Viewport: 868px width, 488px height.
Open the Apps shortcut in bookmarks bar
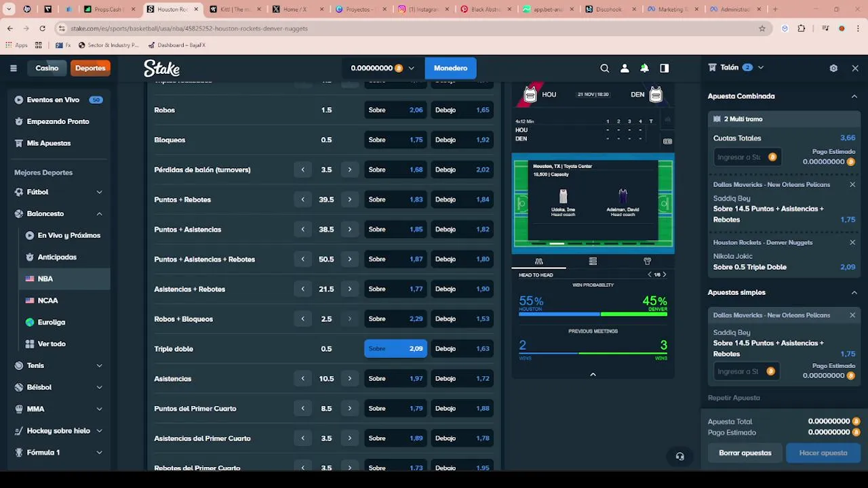(16, 45)
